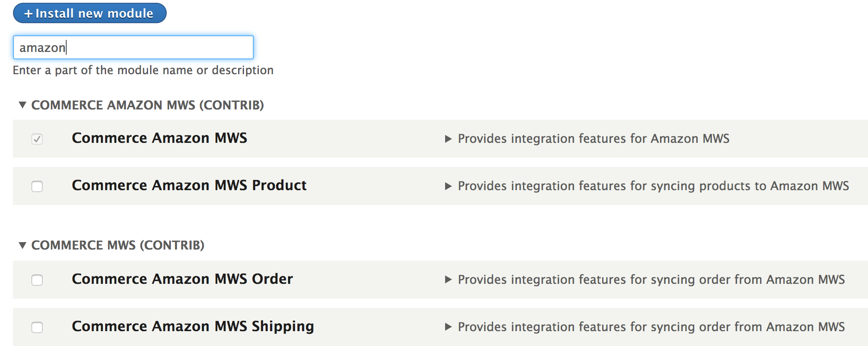Uncheck the Commerce Amazon MWS checkbox

point(37,139)
